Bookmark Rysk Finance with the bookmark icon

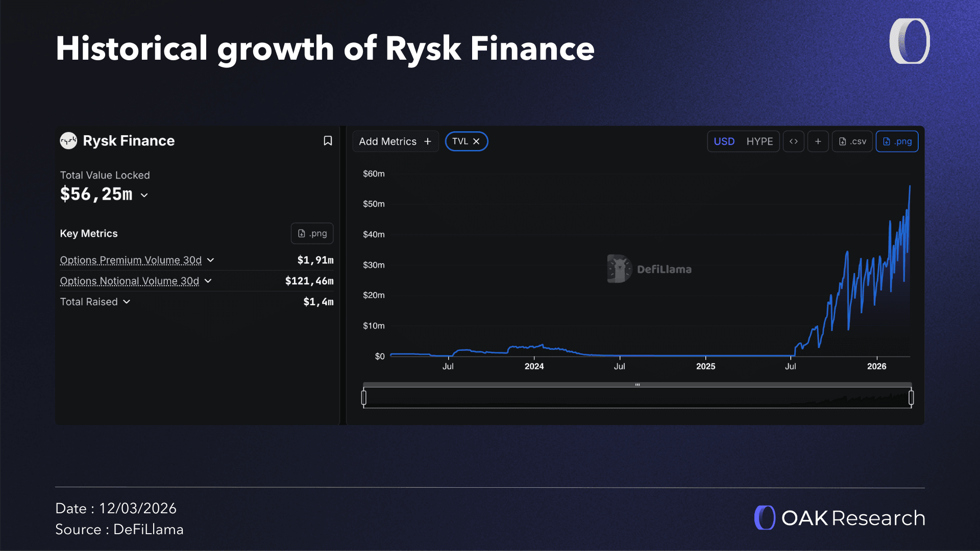[328, 141]
